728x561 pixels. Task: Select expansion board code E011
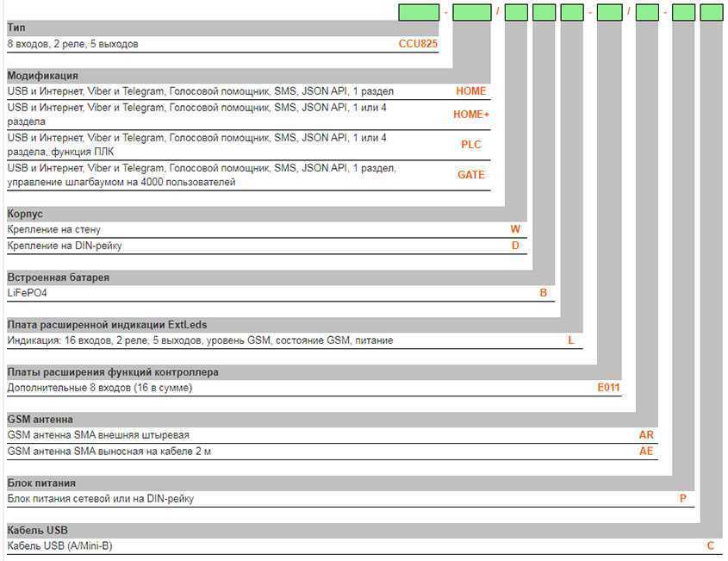tap(608, 388)
